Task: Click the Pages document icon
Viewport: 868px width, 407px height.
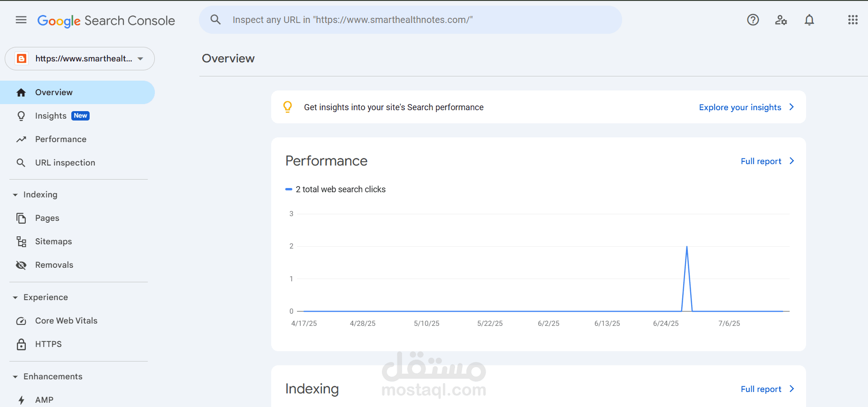Action: [21, 218]
